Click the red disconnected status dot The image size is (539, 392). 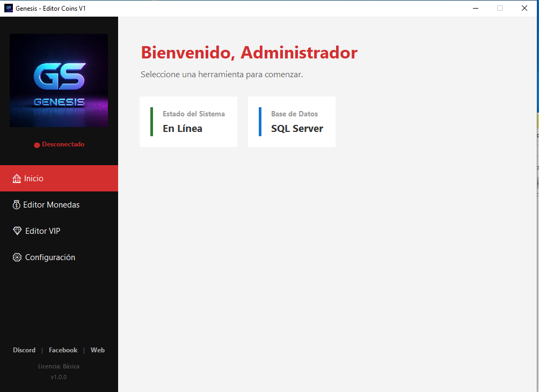coord(37,145)
